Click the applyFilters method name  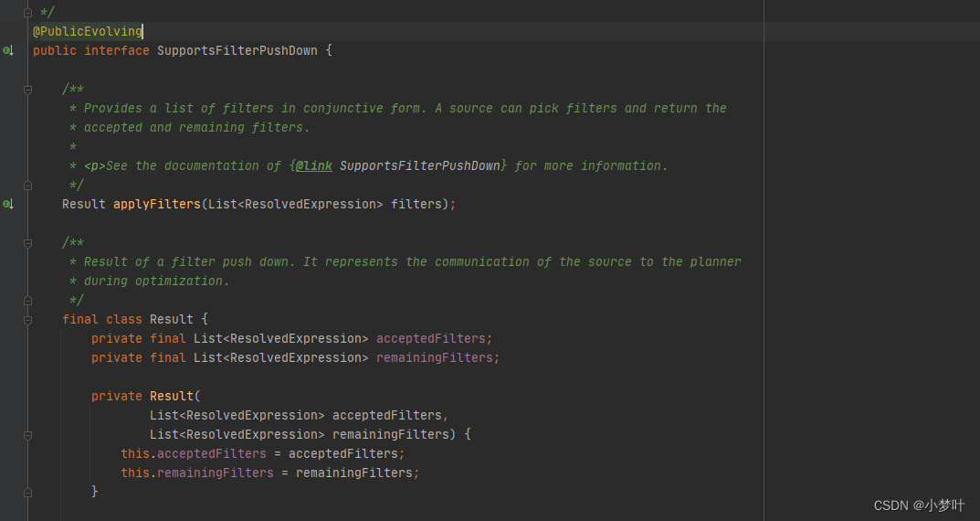157,204
